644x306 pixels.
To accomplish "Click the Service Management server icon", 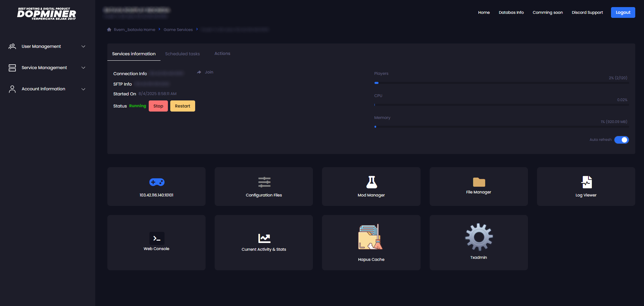I will pos(12,68).
